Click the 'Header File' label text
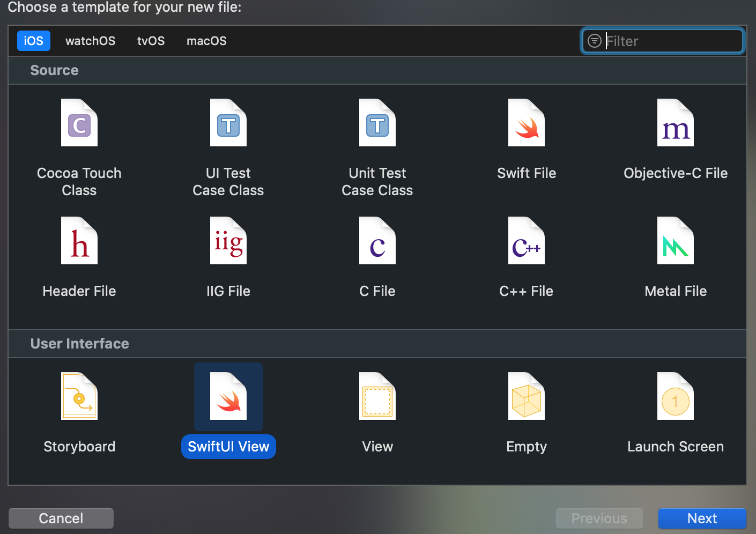 [x=79, y=291]
